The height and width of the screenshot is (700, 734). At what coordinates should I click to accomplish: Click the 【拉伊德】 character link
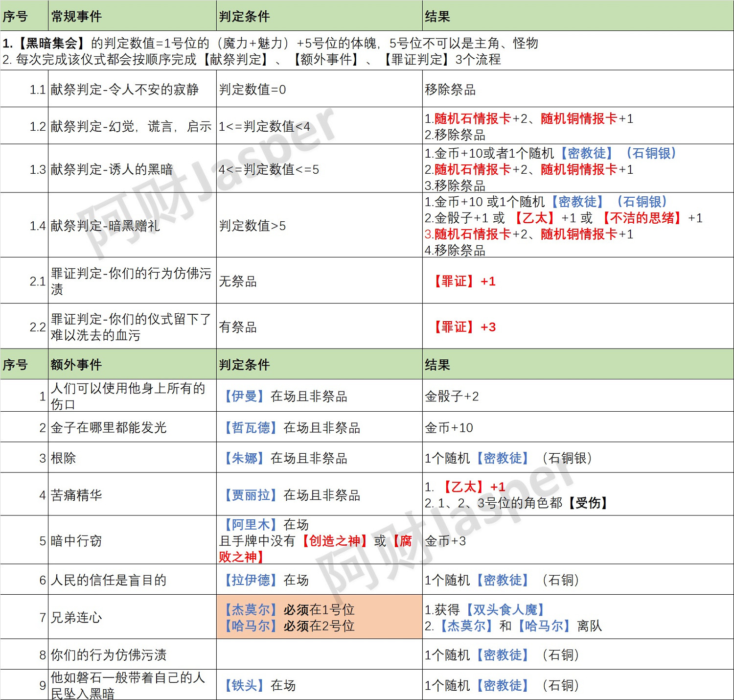click(251, 580)
